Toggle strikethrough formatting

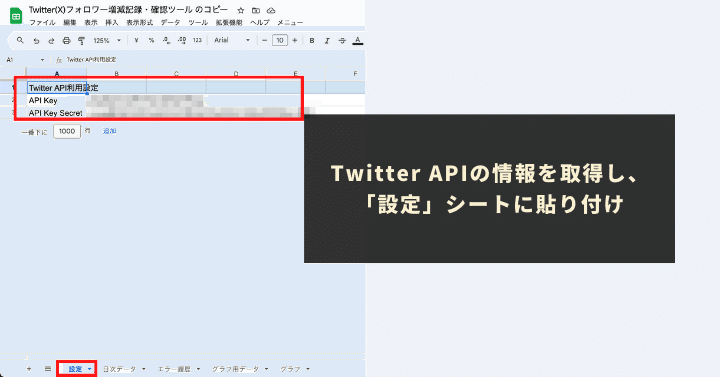(x=342, y=40)
